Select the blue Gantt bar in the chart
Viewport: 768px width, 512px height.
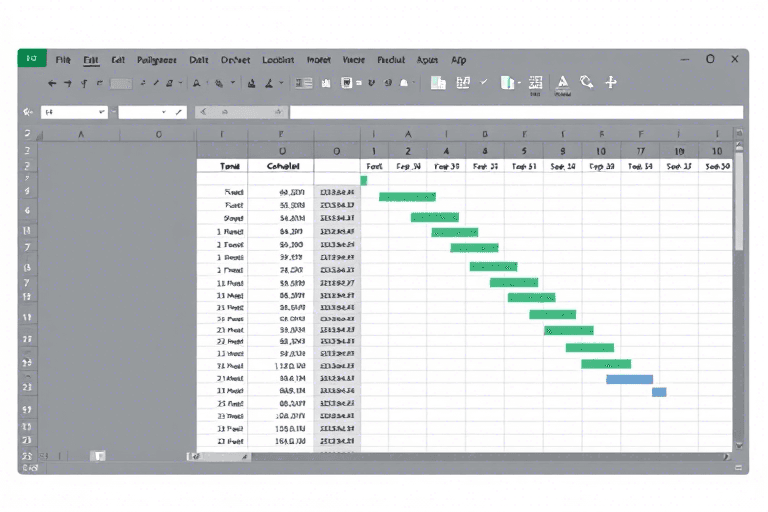[629, 379]
